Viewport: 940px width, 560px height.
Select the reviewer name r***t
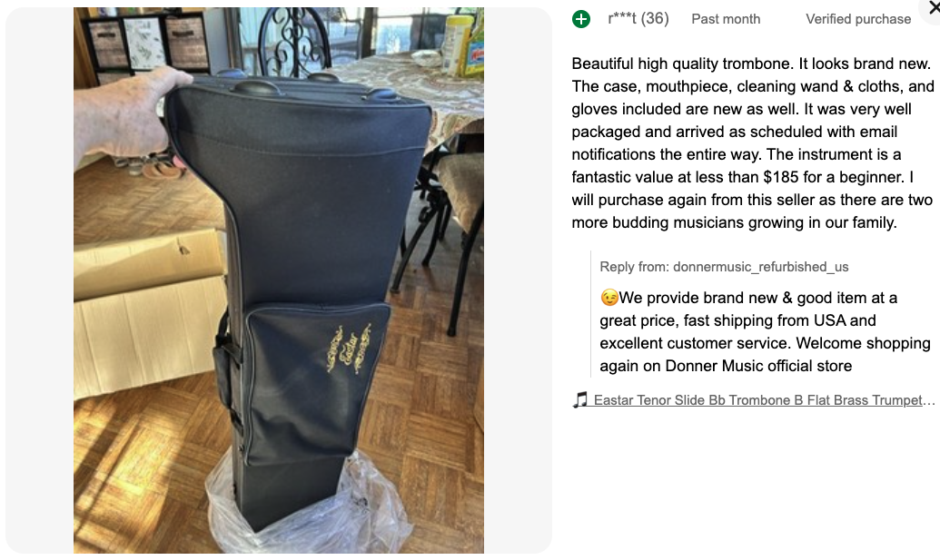(x=621, y=19)
